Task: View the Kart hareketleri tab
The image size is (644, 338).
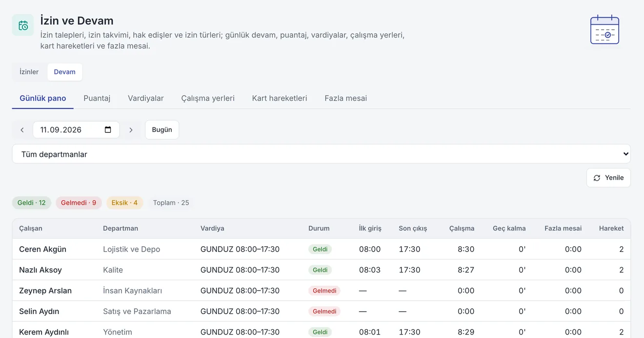Action: click(x=280, y=98)
